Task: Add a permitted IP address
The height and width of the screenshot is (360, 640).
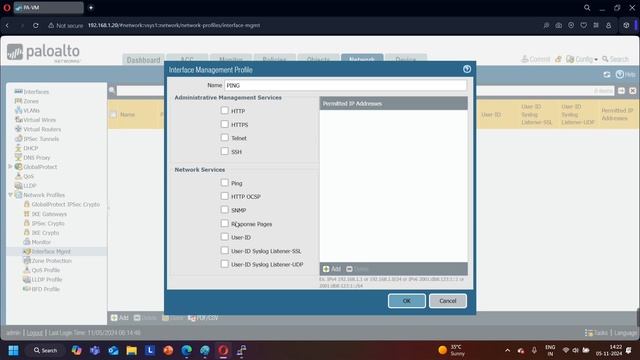Action: click(x=332, y=269)
